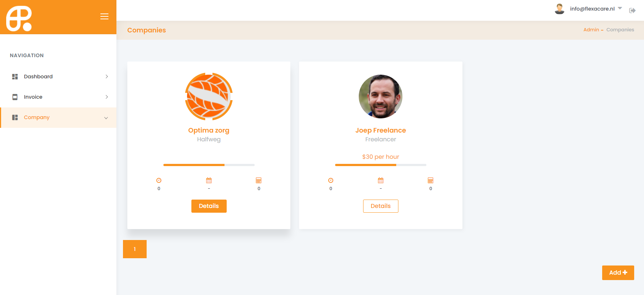Open Details for Optima zorg
This screenshot has width=644, height=295.
coord(209,206)
